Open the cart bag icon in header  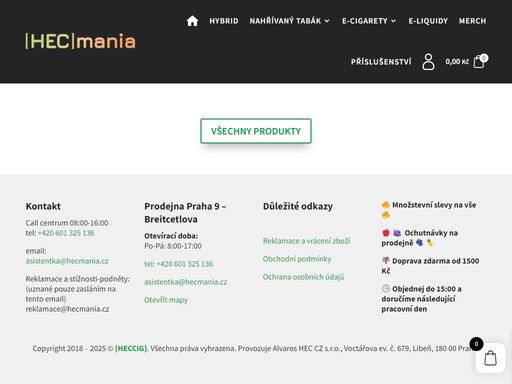pyautogui.click(x=480, y=61)
